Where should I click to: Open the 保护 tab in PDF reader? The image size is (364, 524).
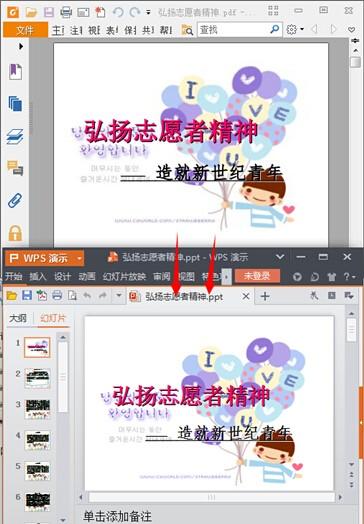click(130, 30)
